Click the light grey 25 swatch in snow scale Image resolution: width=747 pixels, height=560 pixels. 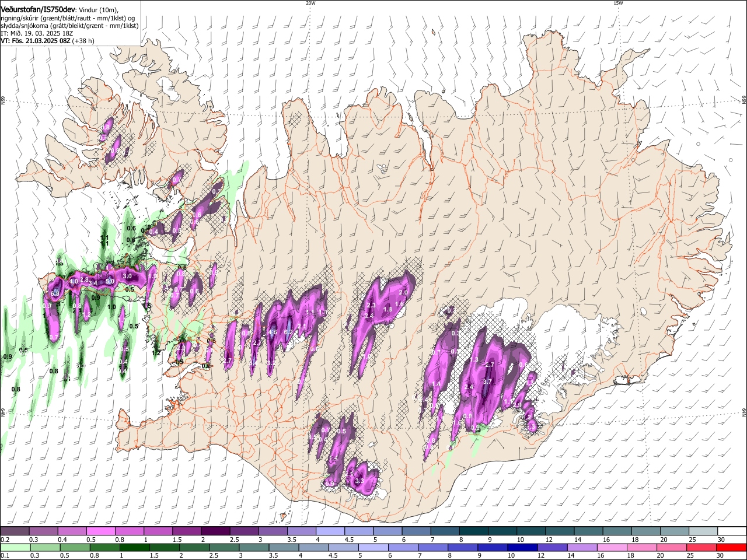pos(703,531)
